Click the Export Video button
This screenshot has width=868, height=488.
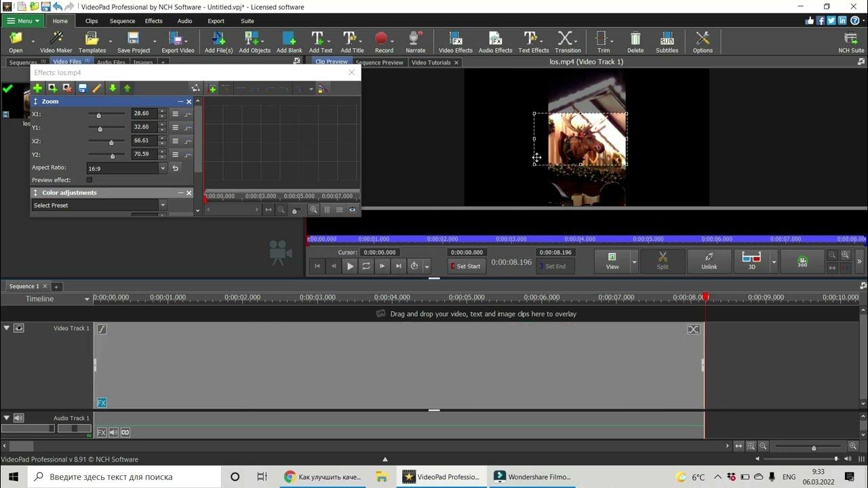[x=178, y=42]
